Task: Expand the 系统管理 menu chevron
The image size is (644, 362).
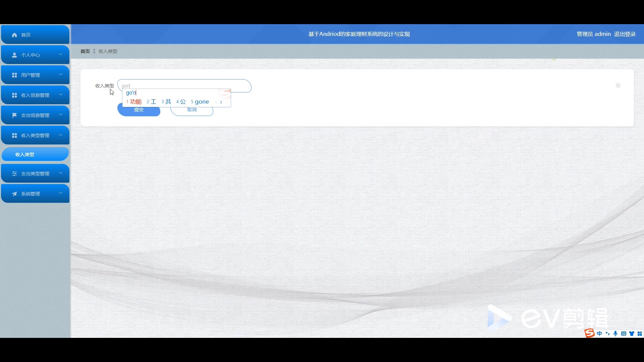Action: pos(61,193)
